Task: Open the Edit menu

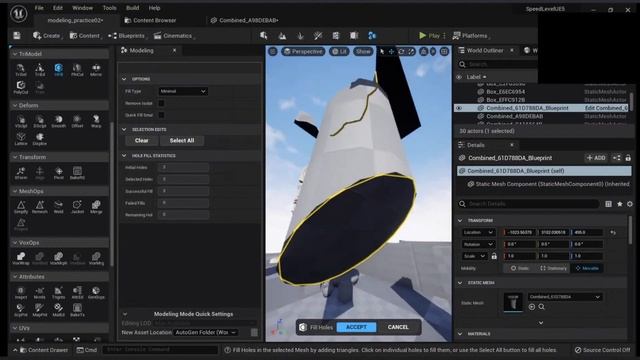Action: click(58, 8)
